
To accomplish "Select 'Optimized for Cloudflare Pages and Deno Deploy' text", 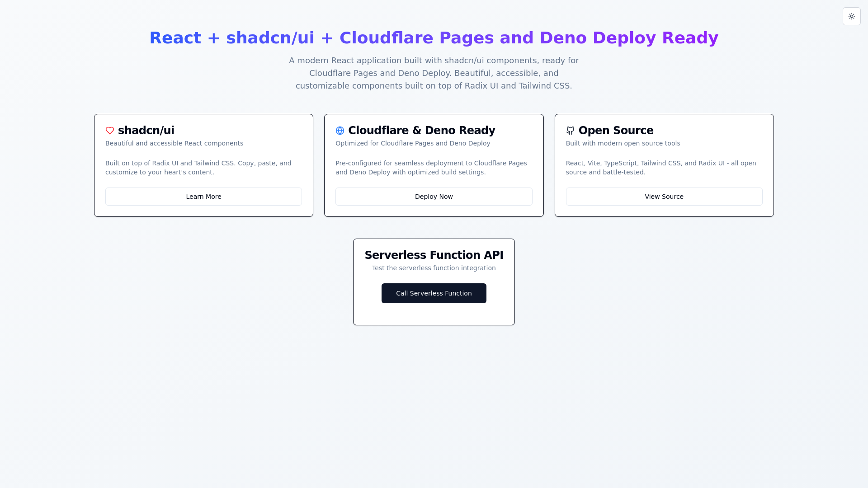I will 413,143.
